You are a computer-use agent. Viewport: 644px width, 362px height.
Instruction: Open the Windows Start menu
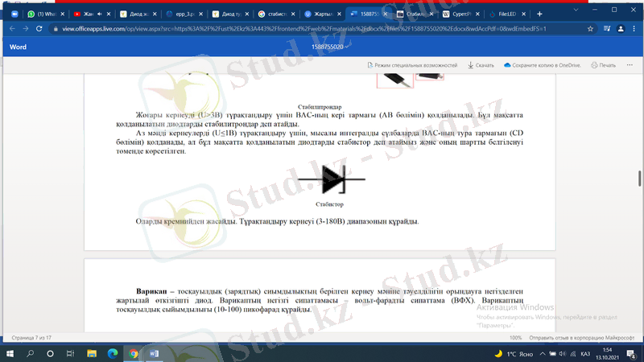pyautogui.click(x=10, y=353)
